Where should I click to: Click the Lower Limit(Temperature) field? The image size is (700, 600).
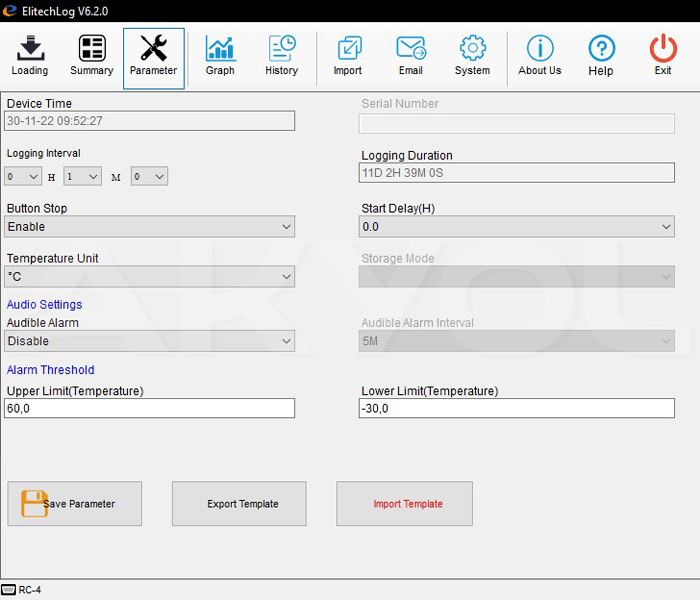coord(517,408)
